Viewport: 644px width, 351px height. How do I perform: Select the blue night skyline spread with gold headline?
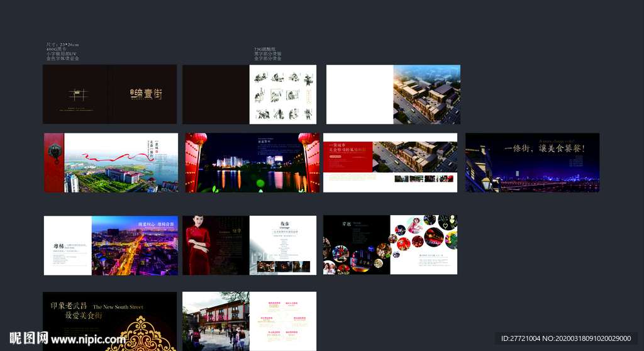pos(532,162)
